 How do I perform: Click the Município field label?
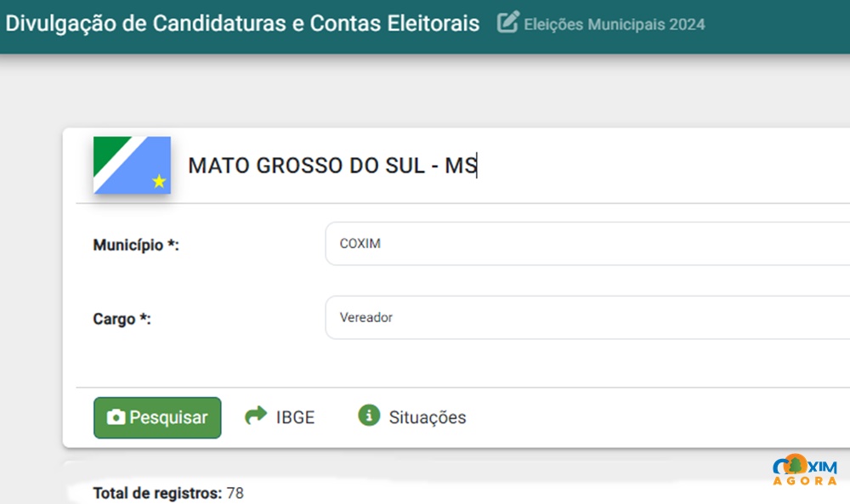coord(136,246)
